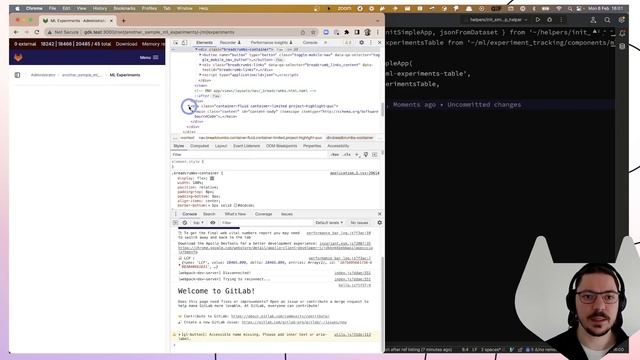The height and width of the screenshot is (360, 640).
Task: Open the top Console tab in DevTools
Action: [x=310, y=42]
